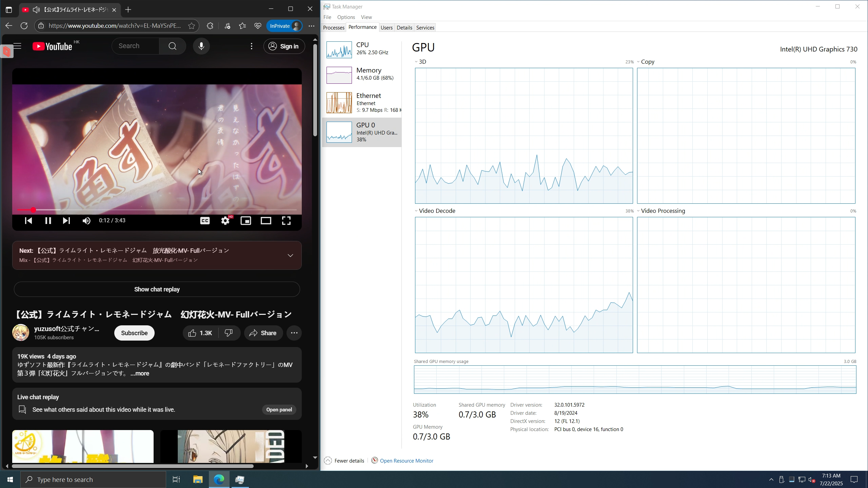Open a new Edge tab
Viewport: 868px width, 488px height.
tap(128, 10)
